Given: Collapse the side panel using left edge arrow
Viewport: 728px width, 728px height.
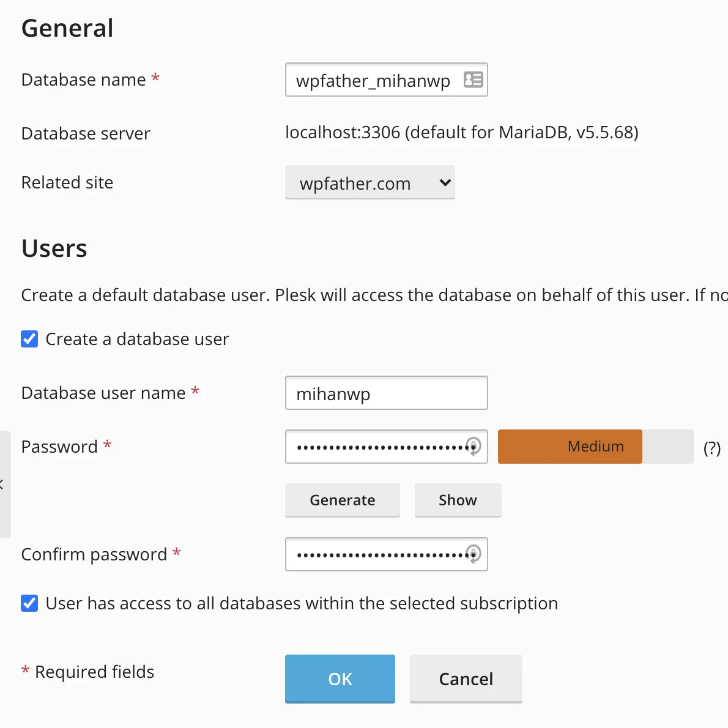Looking at the screenshot, I should click(2, 485).
